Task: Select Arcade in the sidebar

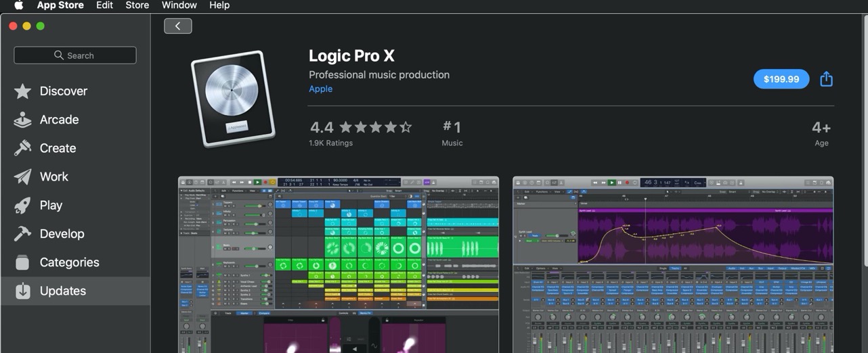Action: click(75, 120)
